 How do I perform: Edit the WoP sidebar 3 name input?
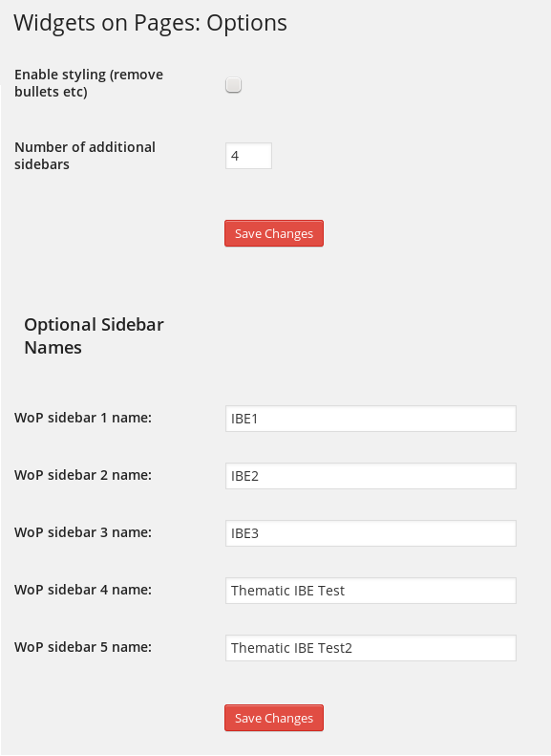pos(371,533)
